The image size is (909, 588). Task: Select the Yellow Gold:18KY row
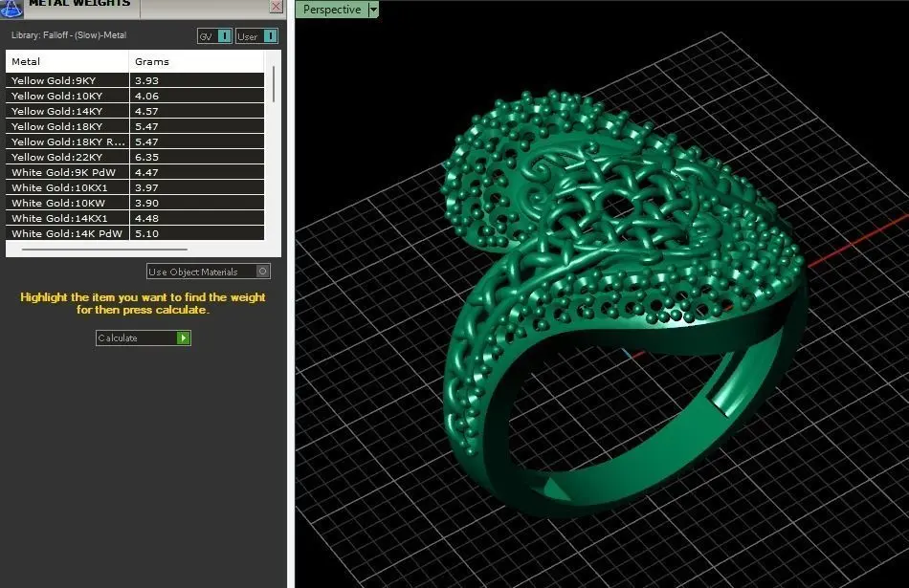pos(135,126)
